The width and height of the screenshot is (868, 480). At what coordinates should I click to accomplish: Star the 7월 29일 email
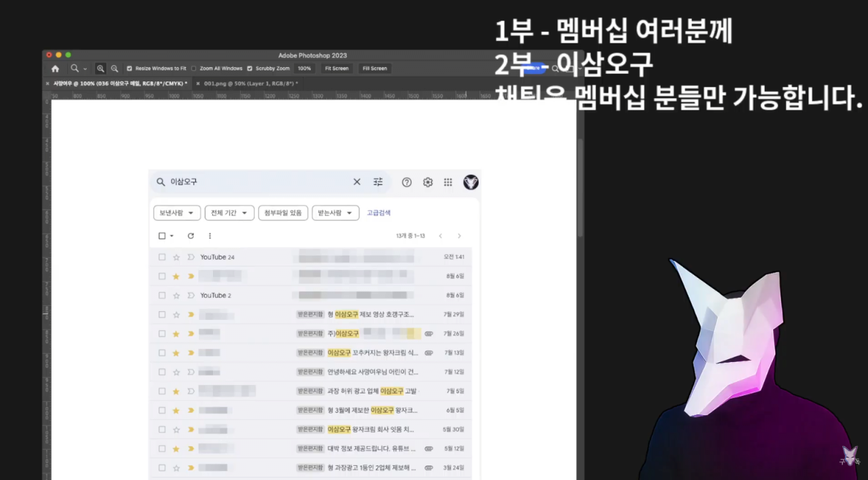point(176,315)
